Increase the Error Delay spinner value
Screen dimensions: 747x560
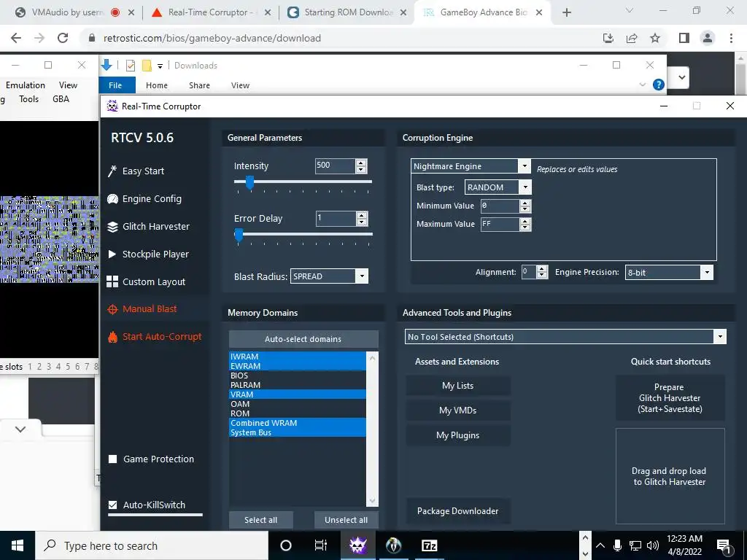(362, 215)
